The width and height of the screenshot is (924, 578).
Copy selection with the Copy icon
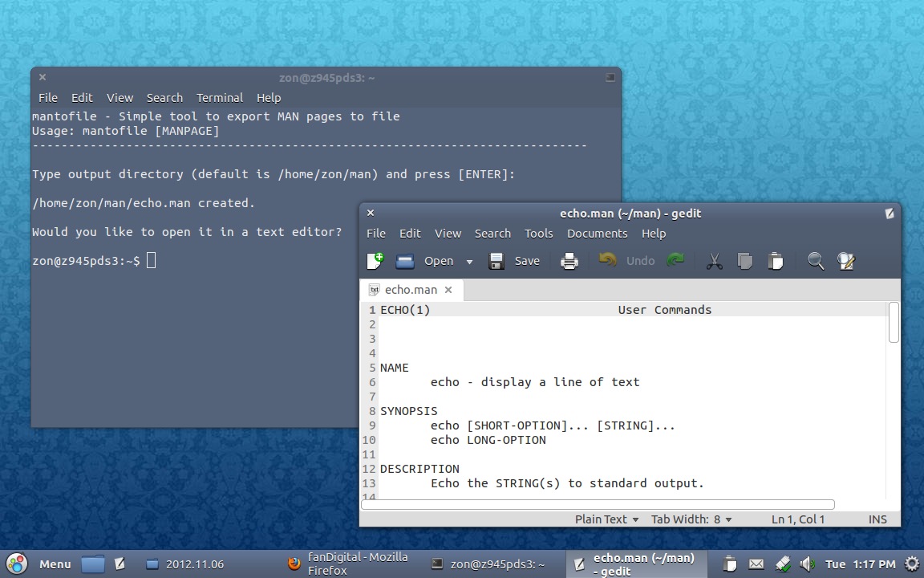[x=745, y=261]
